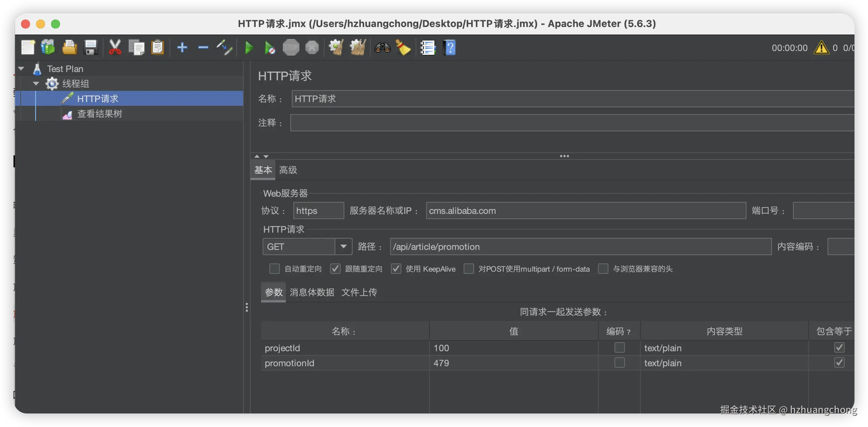
Task: Uncheck the 使用 KeepAlive checkbox
Action: point(396,269)
